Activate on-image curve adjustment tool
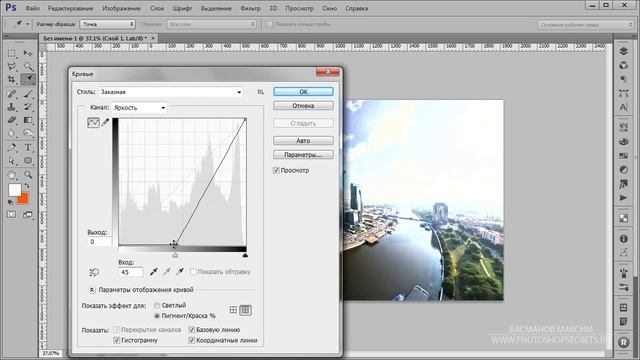This screenshot has height=360, width=640. (94, 272)
